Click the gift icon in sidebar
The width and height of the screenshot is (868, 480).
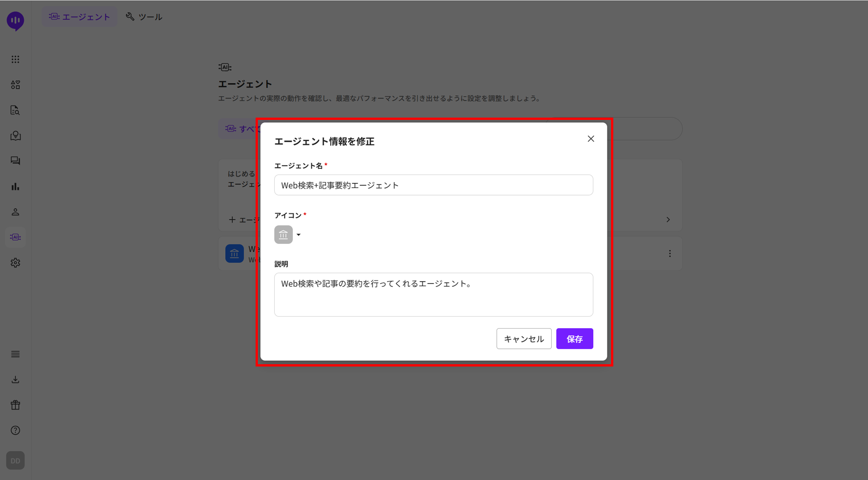click(15, 405)
